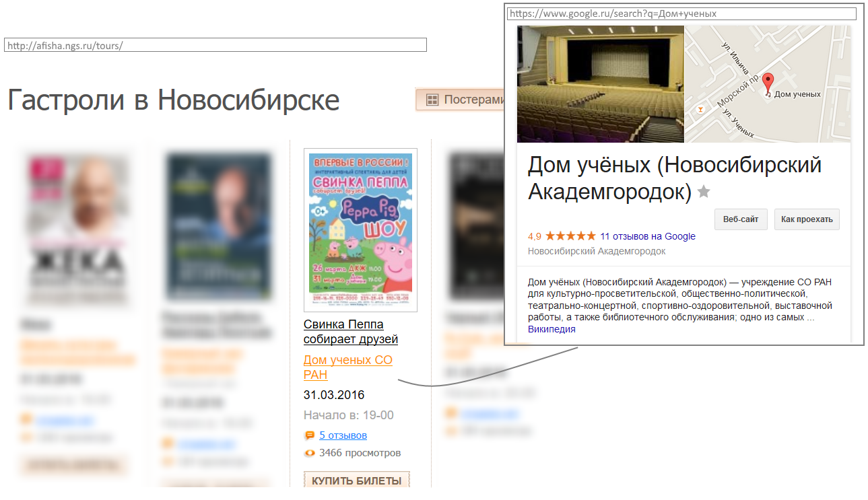868x500 pixels.
Task: Click the gray Новосибирский Академгородок subtitle
Action: [597, 251]
